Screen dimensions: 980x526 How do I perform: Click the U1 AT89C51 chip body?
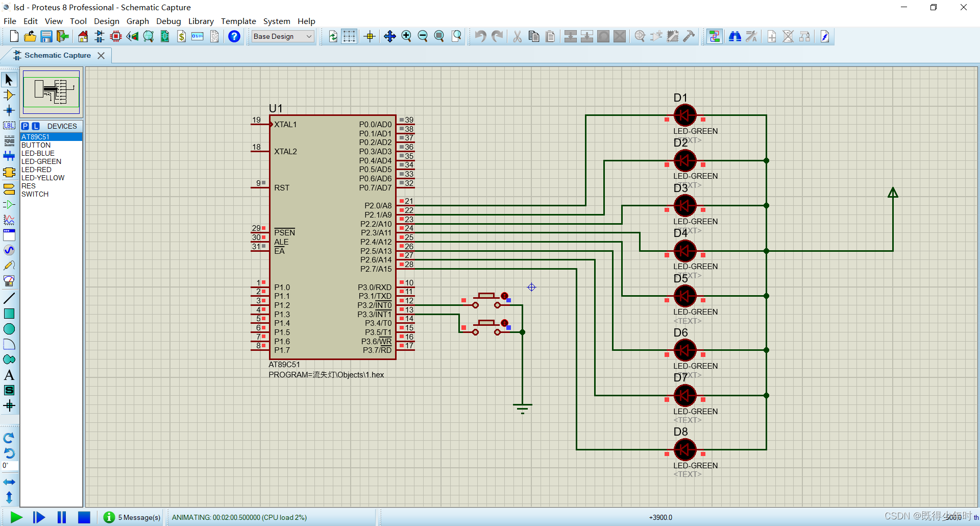pos(333,237)
